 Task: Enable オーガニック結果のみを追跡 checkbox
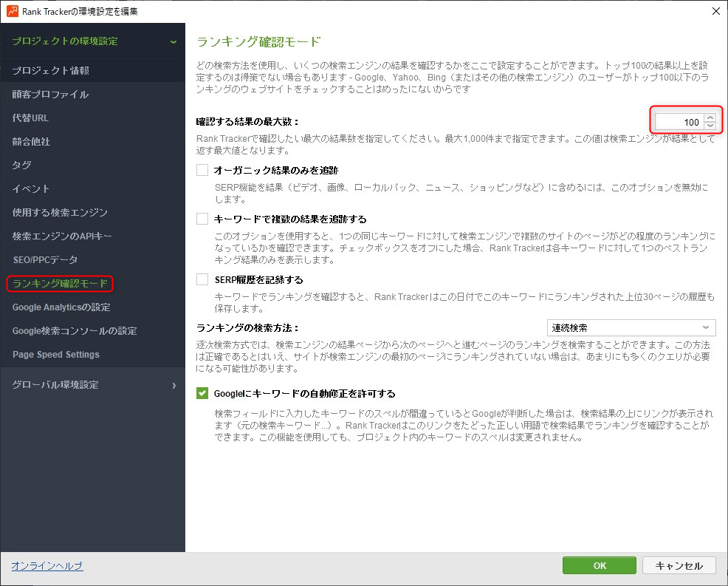coord(202,171)
